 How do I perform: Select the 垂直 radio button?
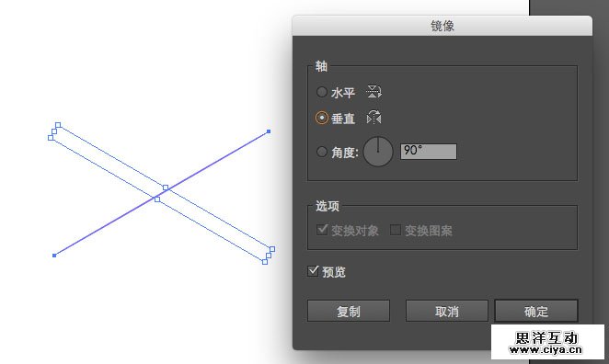322,118
